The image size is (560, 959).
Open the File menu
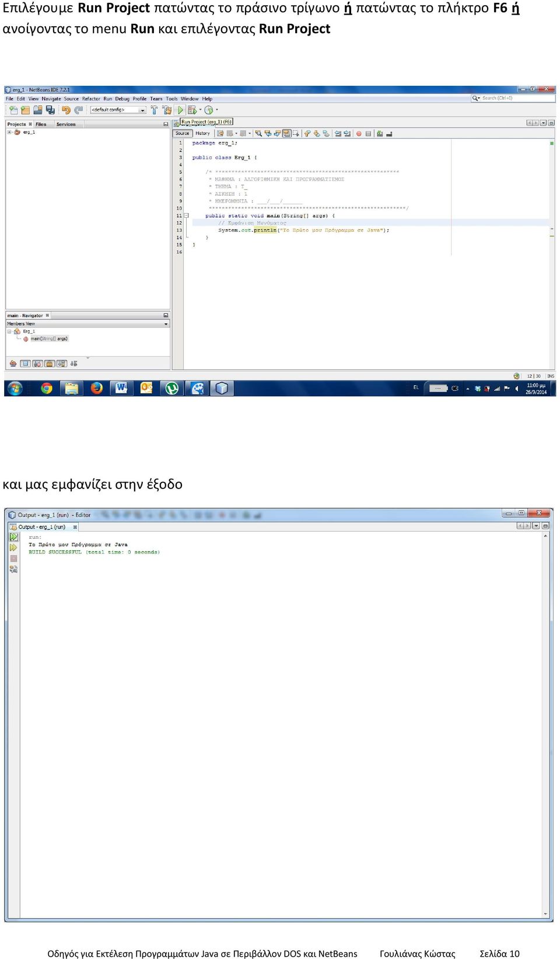click(x=9, y=99)
